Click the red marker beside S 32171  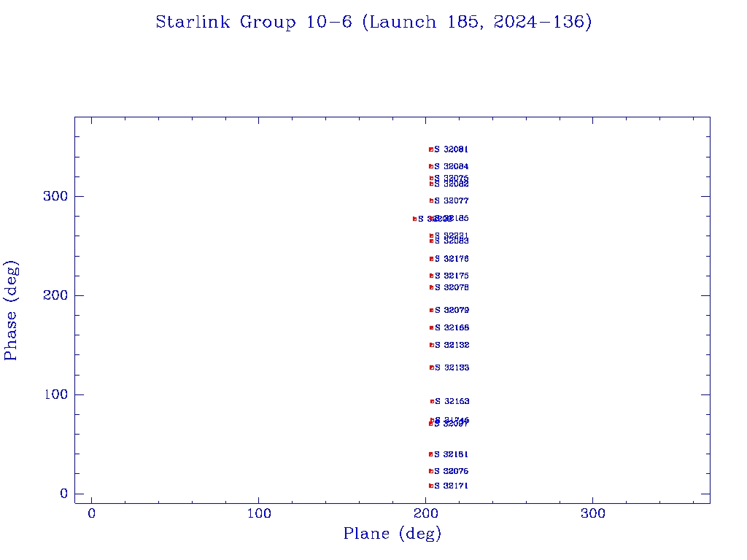point(430,486)
